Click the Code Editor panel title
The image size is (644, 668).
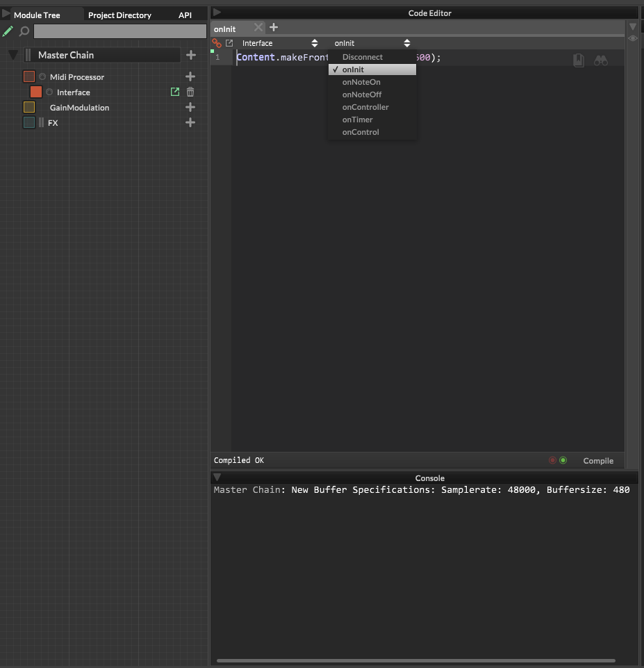[x=430, y=13]
